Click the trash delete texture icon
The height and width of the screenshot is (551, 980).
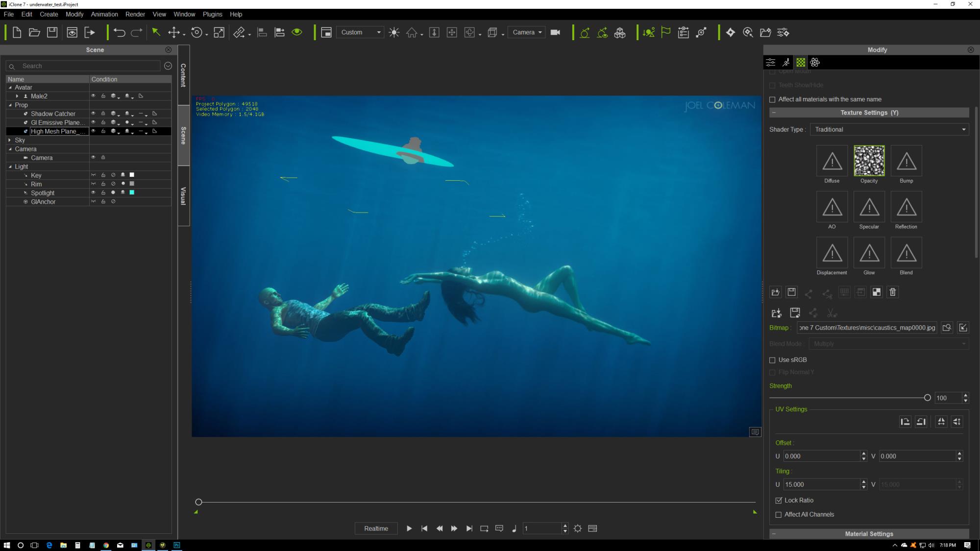click(893, 292)
